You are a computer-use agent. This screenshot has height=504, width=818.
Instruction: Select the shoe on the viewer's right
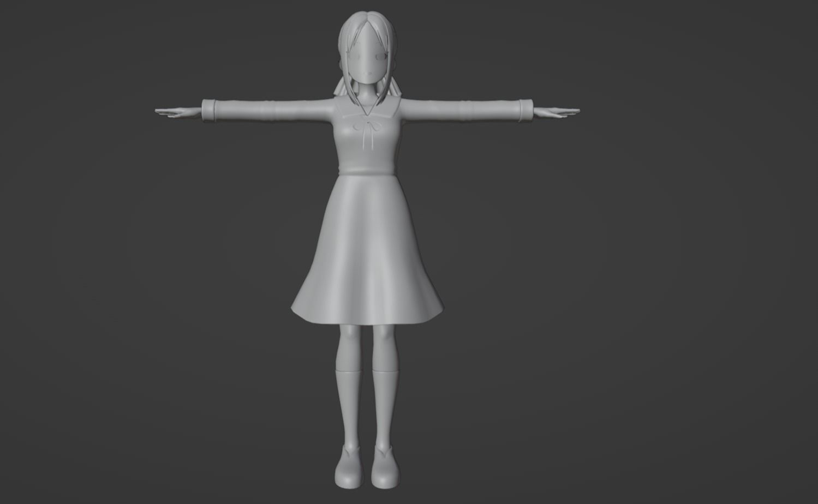pyautogui.click(x=385, y=466)
